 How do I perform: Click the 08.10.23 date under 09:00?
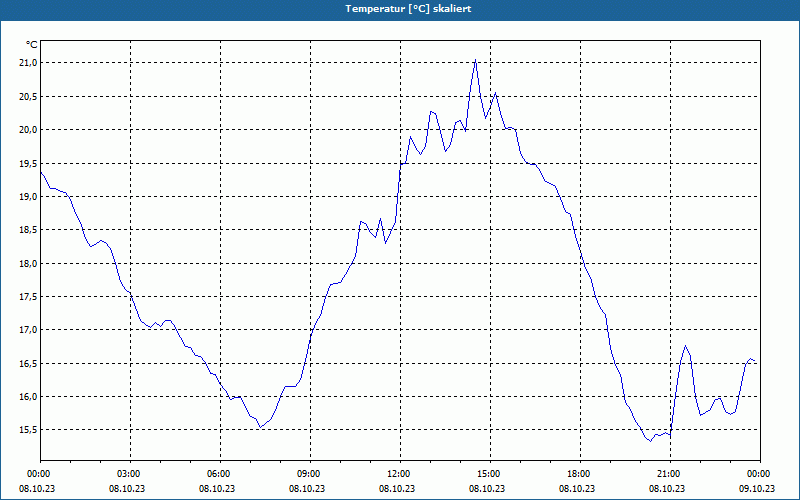click(307, 489)
